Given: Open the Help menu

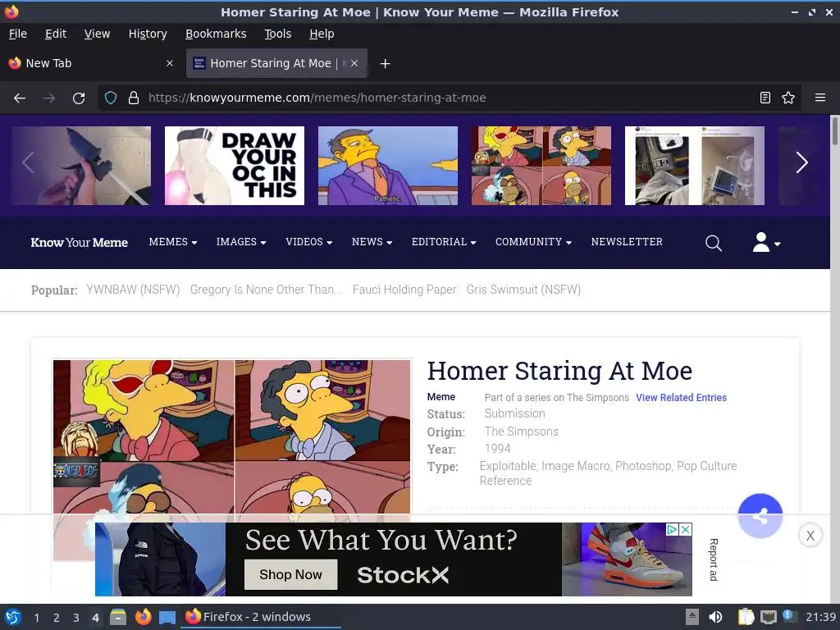Looking at the screenshot, I should (322, 34).
